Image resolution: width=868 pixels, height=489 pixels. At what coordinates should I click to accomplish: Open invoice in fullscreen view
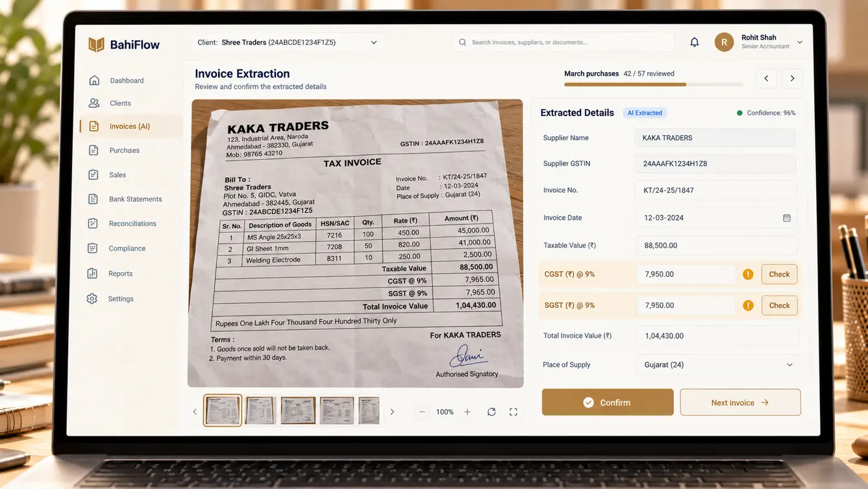(x=514, y=412)
